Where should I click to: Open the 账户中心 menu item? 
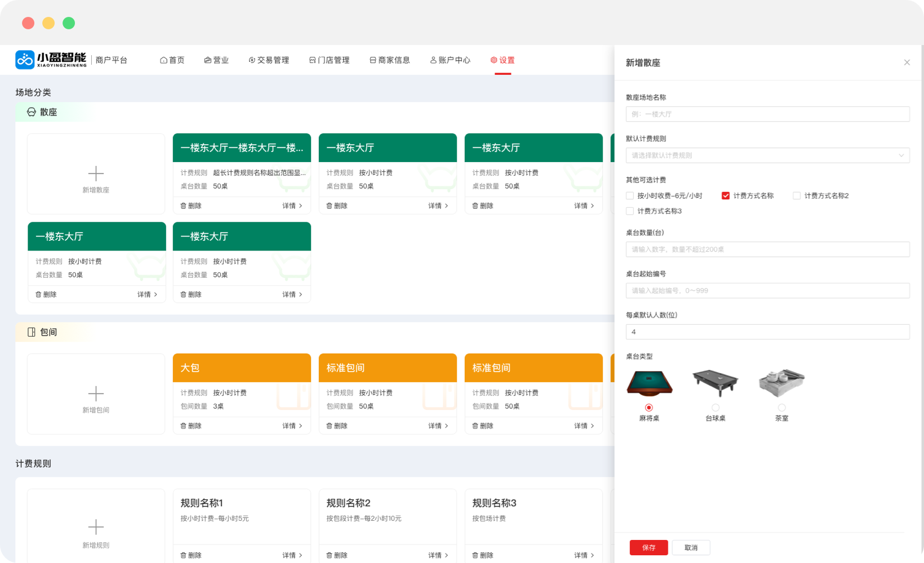click(x=450, y=60)
